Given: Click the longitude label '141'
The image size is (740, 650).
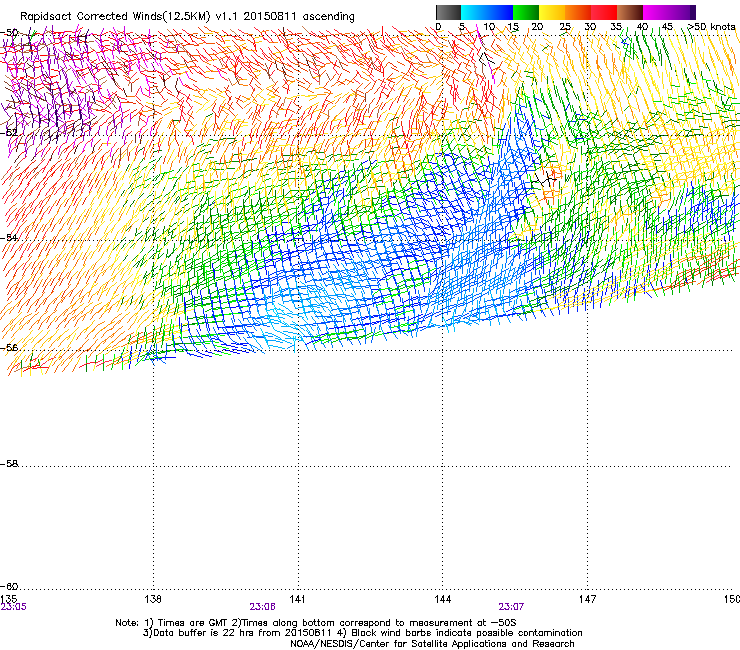Looking at the screenshot, I should coord(297,599).
